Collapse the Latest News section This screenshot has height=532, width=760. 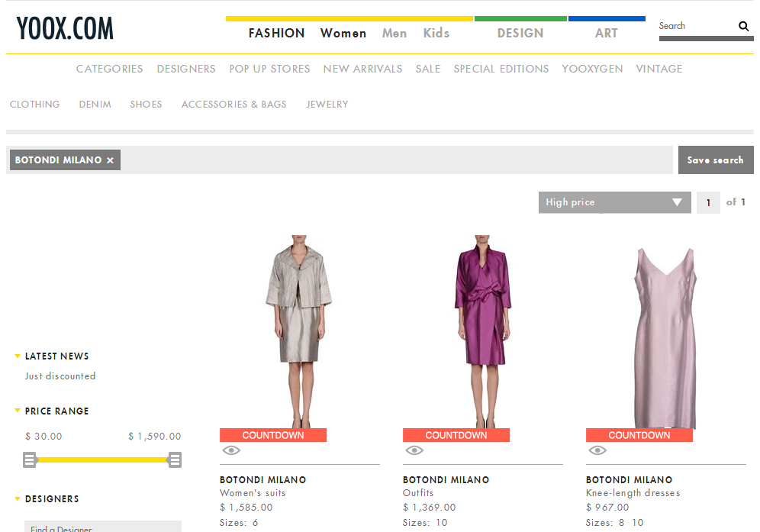point(18,356)
